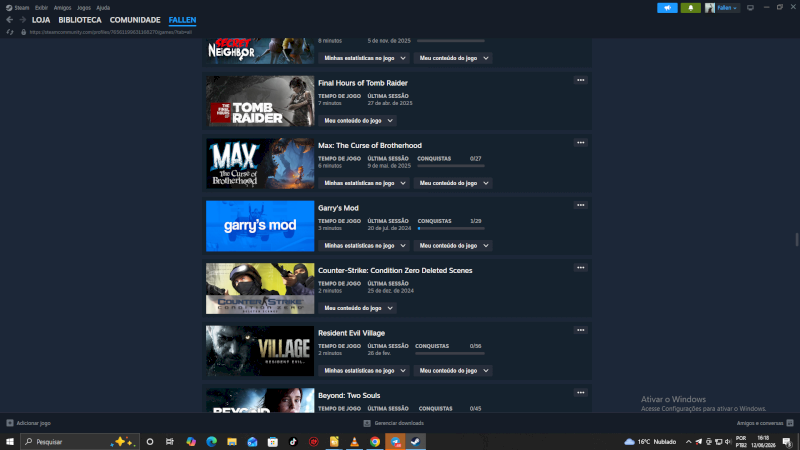The height and width of the screenshot is (450, 800).
Task: Expand Max's Meu conteúdo do jogo dropdown
Action: pyautogui.click(x=453, y=183)
